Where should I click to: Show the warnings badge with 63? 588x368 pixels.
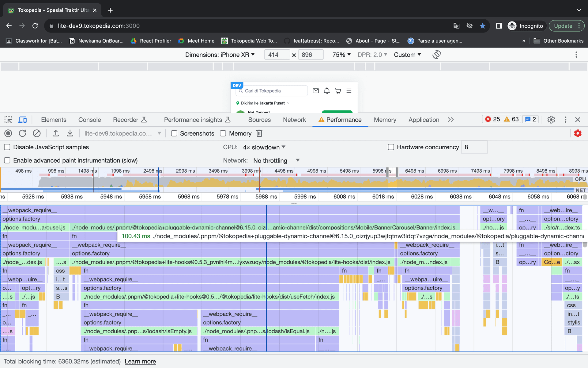click(x=511, y=119)
